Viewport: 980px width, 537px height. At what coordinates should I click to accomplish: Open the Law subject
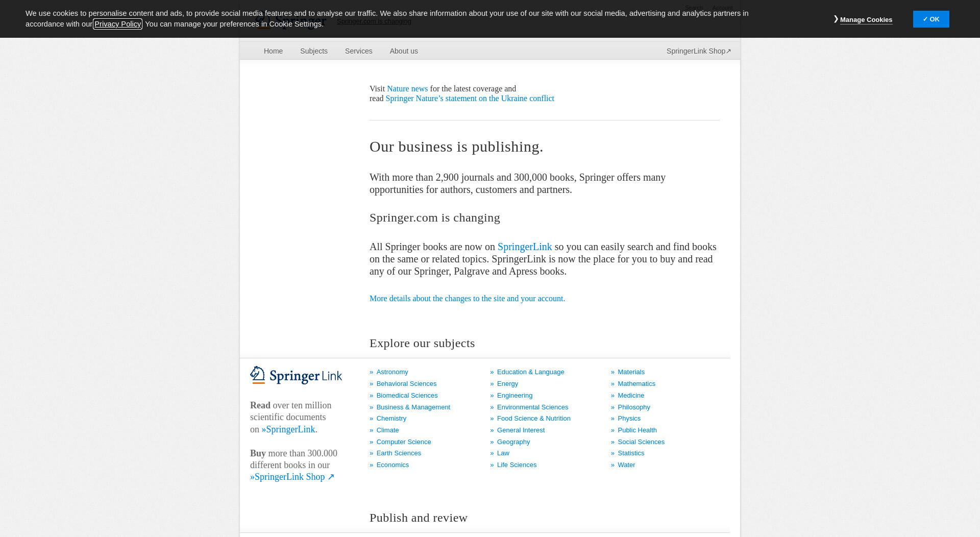pyautogui.click(x=503, y=453)
